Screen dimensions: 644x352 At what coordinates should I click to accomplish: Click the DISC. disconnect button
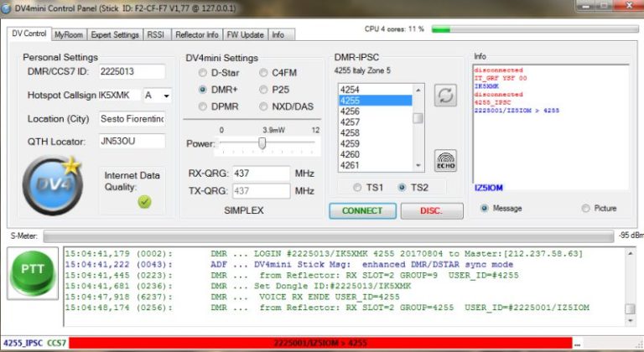pos(432,210)
